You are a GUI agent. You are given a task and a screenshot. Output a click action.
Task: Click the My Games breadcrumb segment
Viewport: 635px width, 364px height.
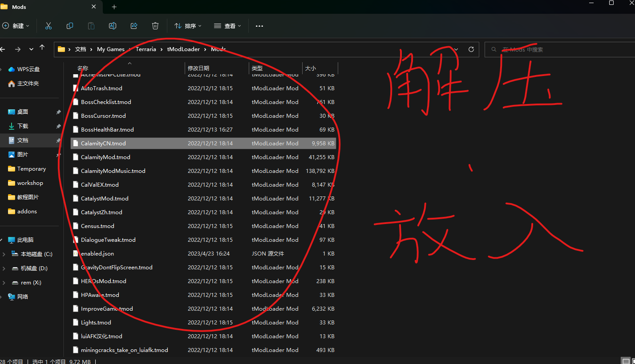coord(111,49)
